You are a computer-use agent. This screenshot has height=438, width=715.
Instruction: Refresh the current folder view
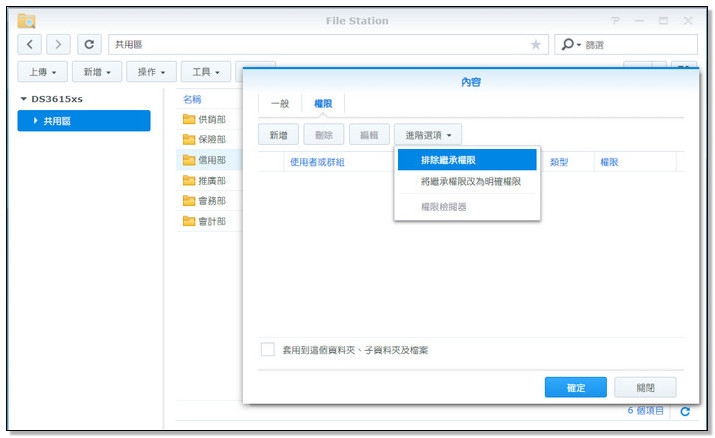pyautogui.click(x=90, y=45)
